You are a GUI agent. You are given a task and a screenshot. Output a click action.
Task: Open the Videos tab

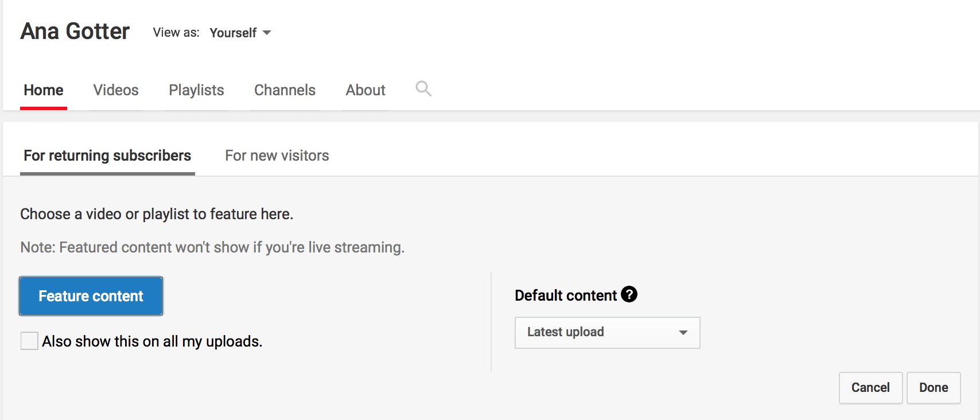(x=116, y=90)
